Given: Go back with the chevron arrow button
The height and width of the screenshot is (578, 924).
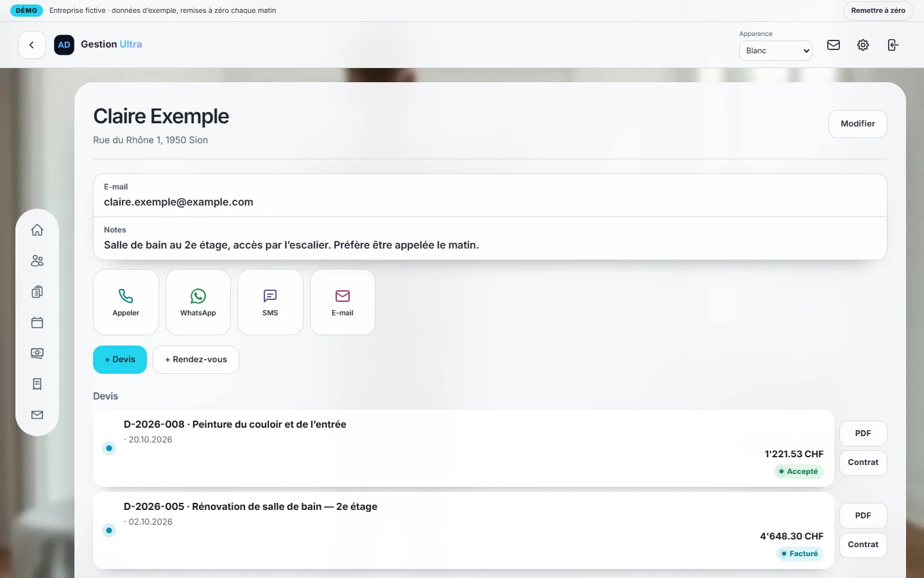Looking at the screenshot, I should [31, 45].
